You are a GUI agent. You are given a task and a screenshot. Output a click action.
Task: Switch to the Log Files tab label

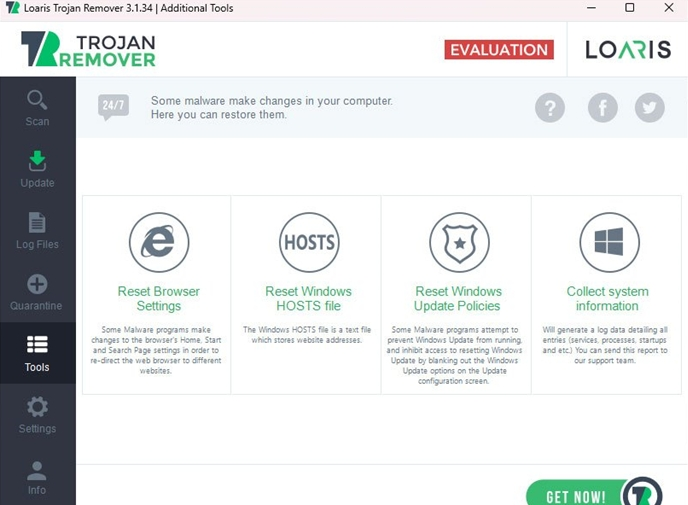[x=37, y=244]
